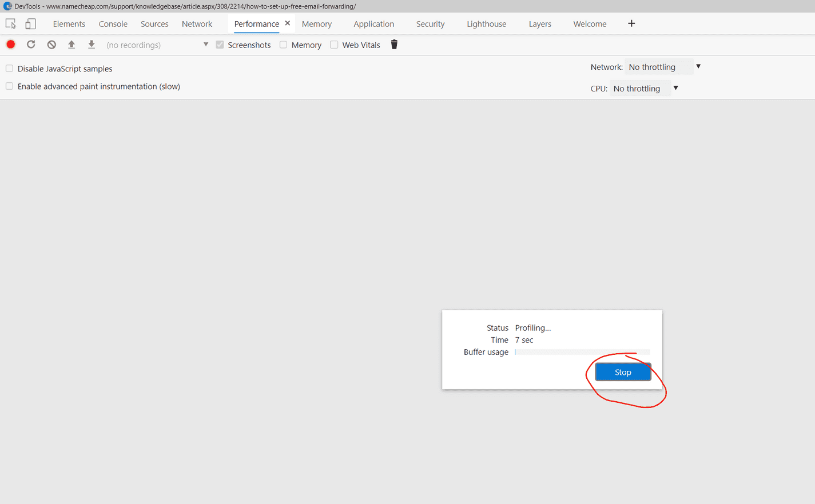Enable the Memory checkbox

click(283, 45)
